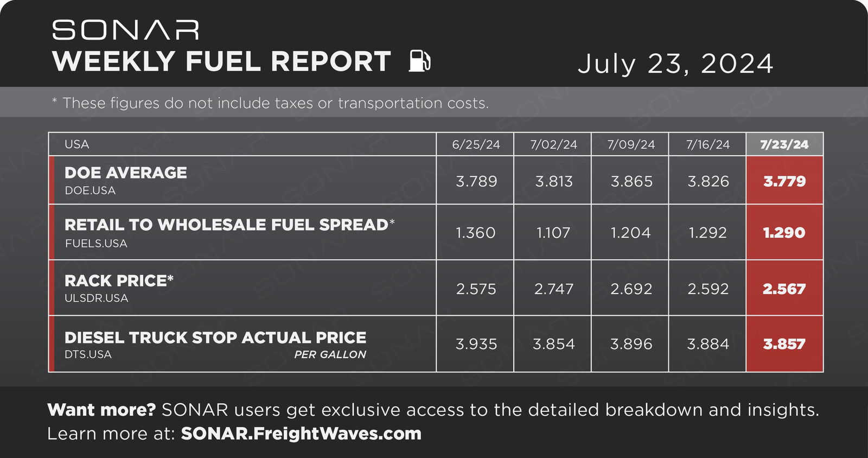Click the DTS.USA ticker text
Screen dimensions: 868x458
point(88,354)
